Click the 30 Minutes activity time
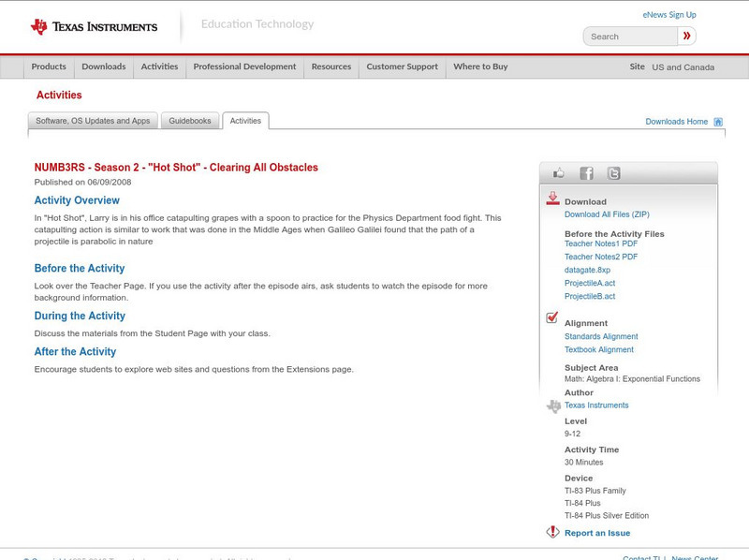The width and height of the screenshot is (749, 560). click(583, 462)
